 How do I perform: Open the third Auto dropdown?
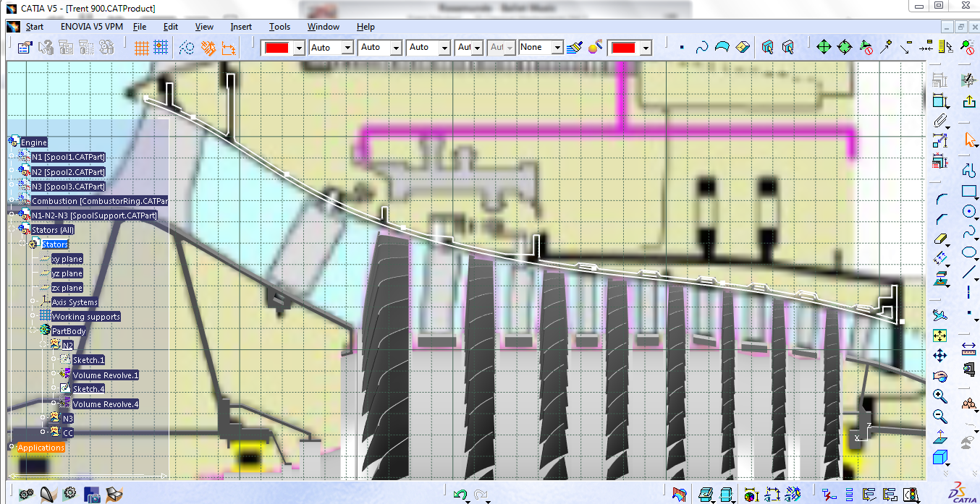[x=444, y=48]
